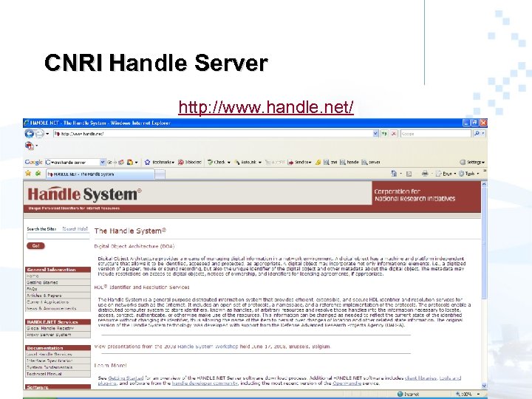Click the red Stop loading icon

(x=394, y=134)
